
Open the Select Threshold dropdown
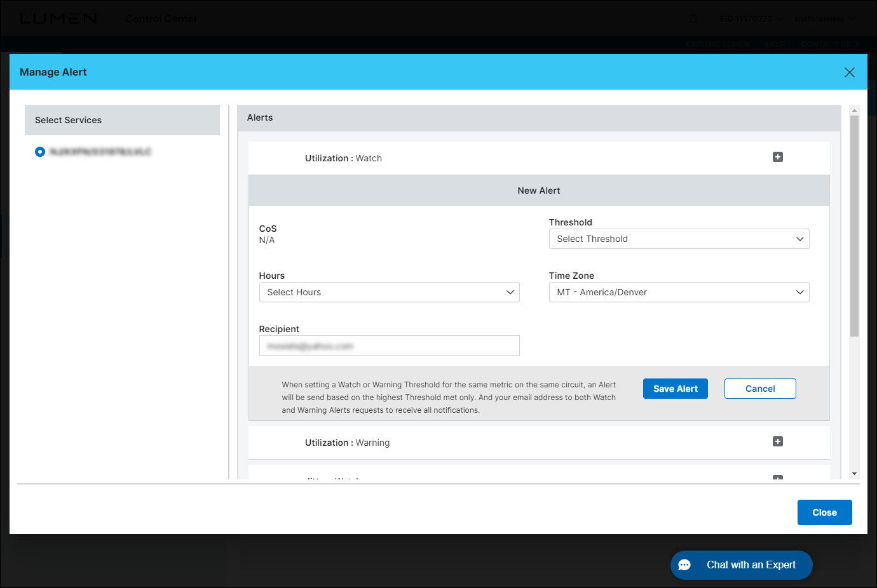[679, 239]
